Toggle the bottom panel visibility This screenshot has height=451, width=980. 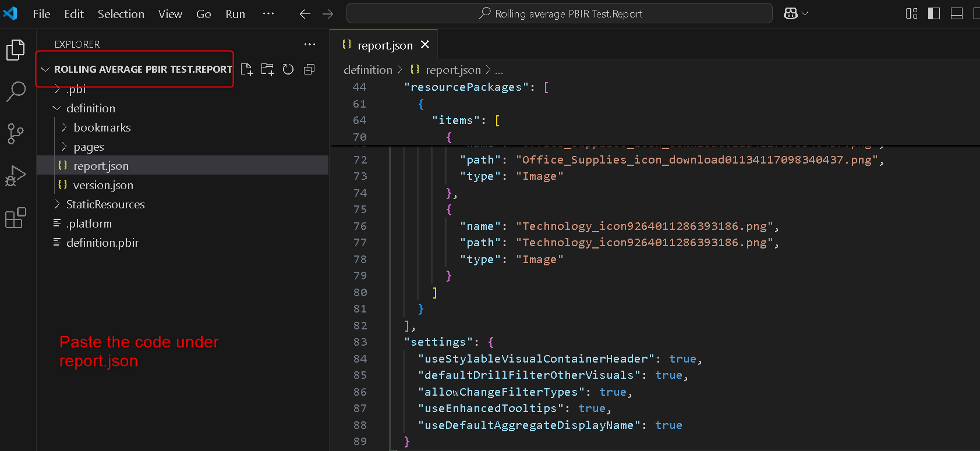coord(956,14)
